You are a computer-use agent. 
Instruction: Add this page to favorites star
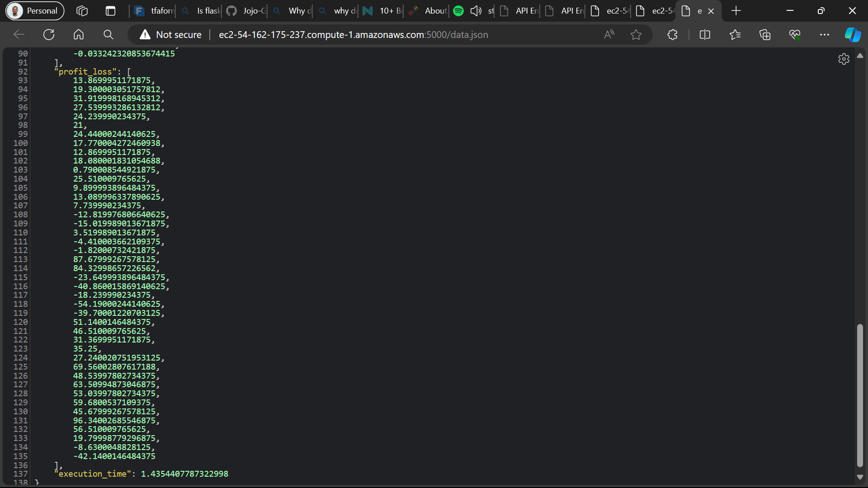636,35
